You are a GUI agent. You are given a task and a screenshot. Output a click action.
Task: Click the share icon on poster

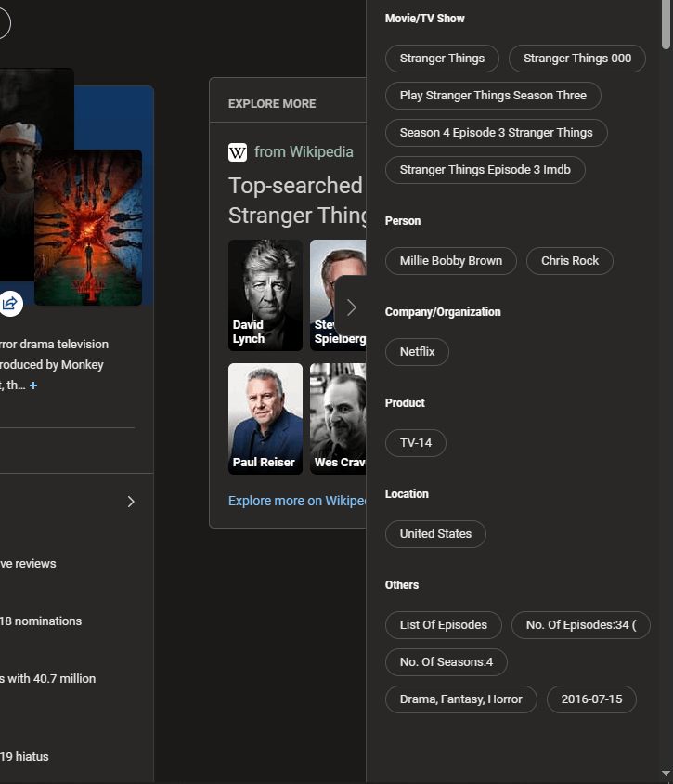10,303
